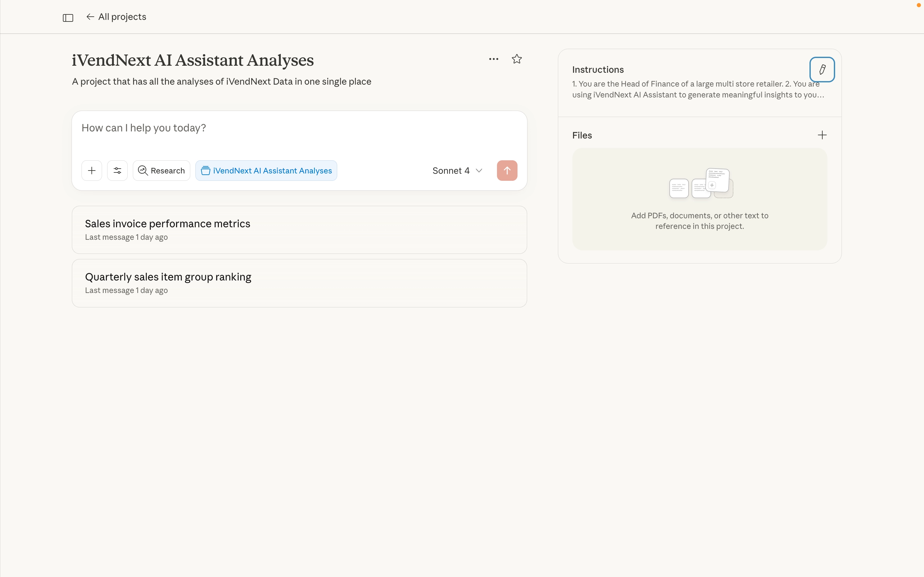The height and width of the screenshot is (577, 924).
Task: Add a file with the Files plus icon
Action: tap(822, 135)
